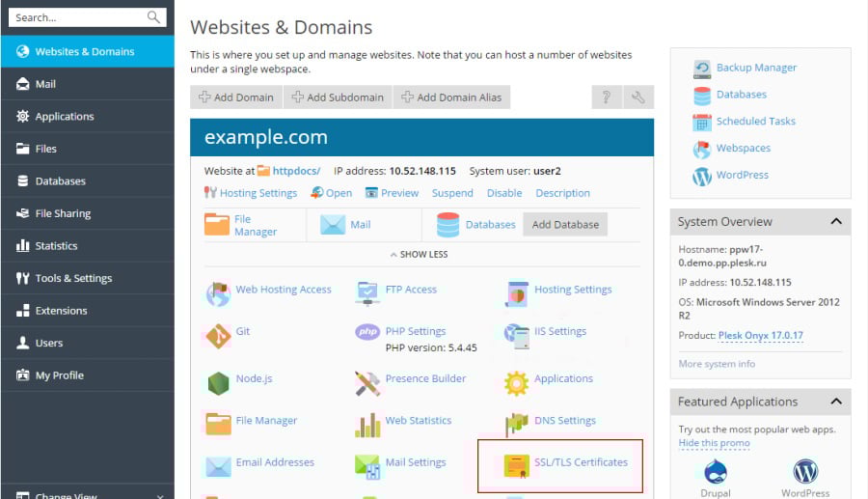Viewport: 868px width, 499px height.
Task: Click the File Manager icon in grid
Action: tap(218, 425)
